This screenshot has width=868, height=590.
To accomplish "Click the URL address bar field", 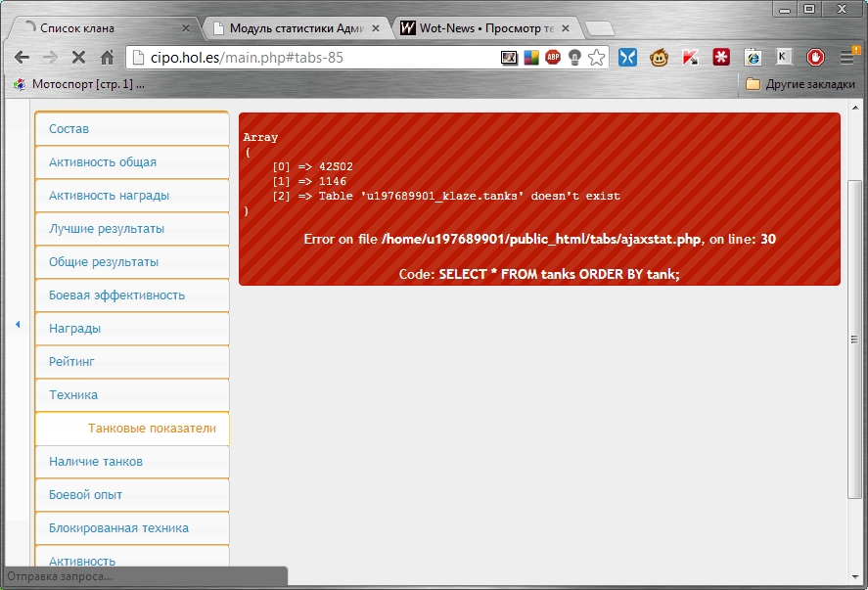I will pyautogui.click(x=313, y=58).
